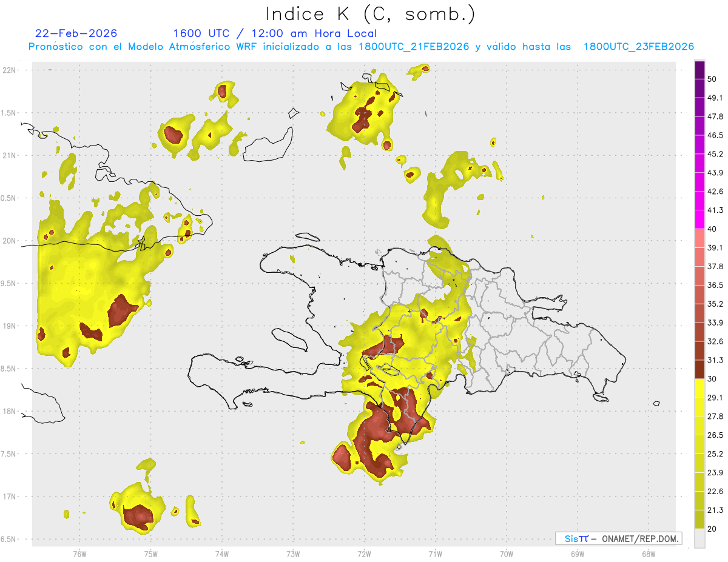Viewport: 728px width, 562px height.
Task: Click the "17N" latitude label
Action: tap(8, 497)
